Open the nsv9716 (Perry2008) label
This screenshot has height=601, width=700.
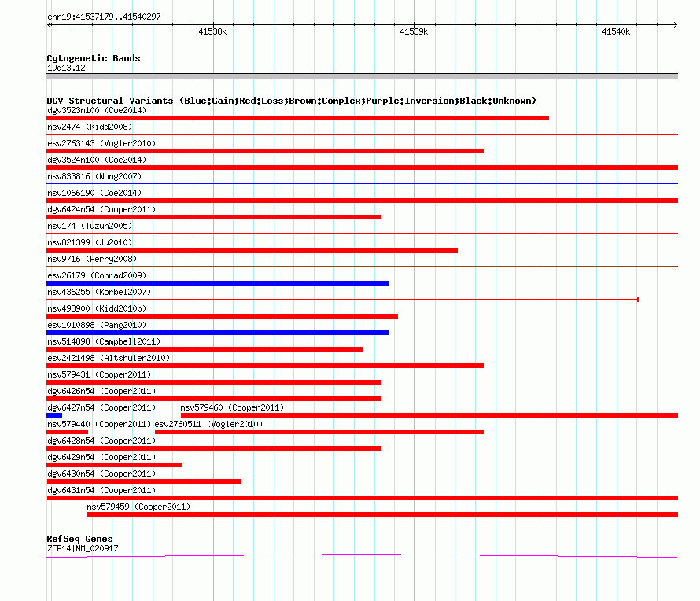click(92, 259)
